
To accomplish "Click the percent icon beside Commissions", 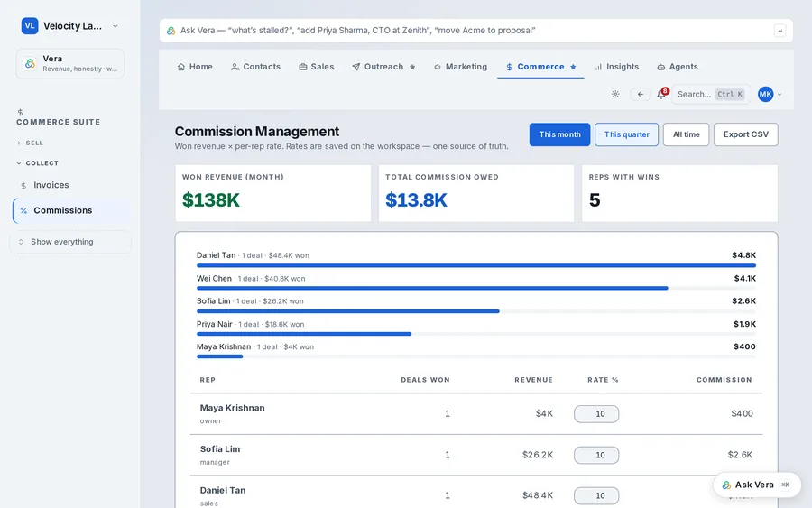I will pos(23,211).
